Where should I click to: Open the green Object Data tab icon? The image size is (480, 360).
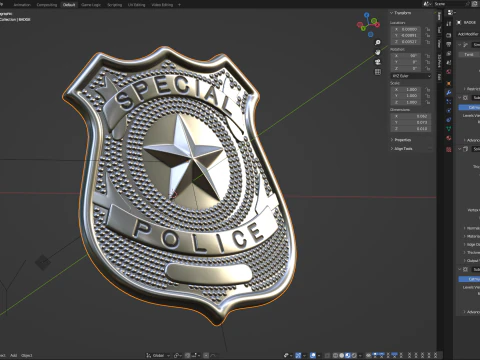click(449, 128)
